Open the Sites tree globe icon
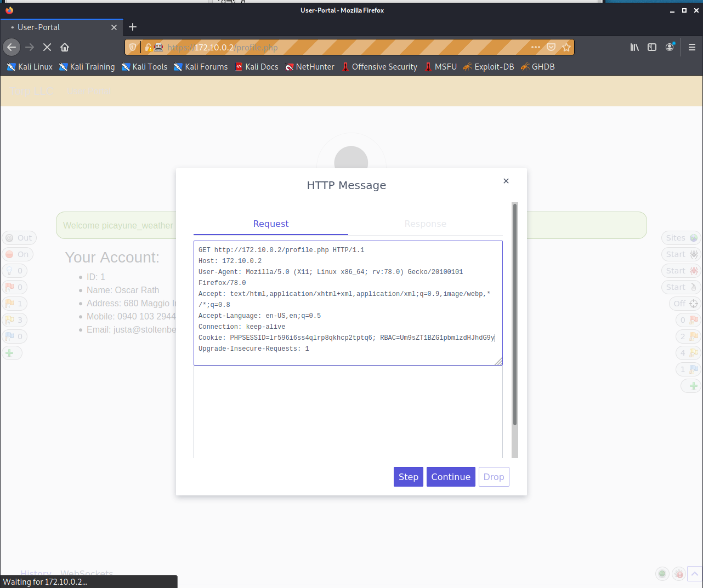Image resolution: width=703 pixels, height=588 pixels. [680, 237]
